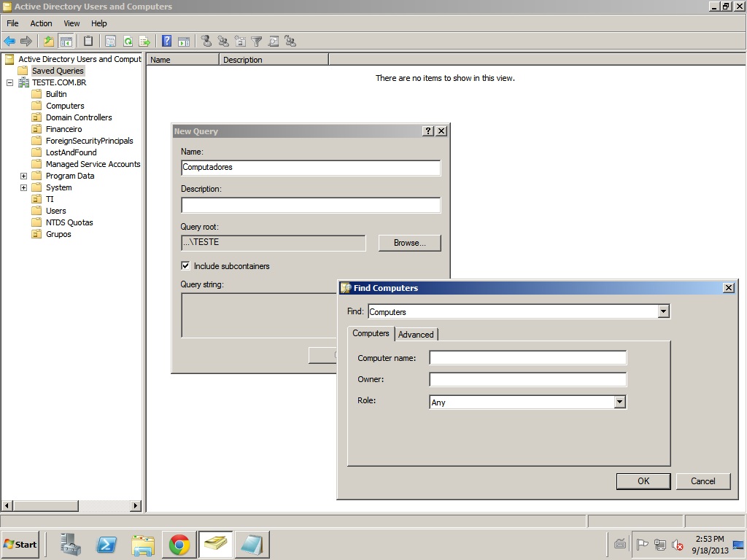747x560 pixels.
Task: Click the Export List toolbar icon
Action: pos(144,42)
